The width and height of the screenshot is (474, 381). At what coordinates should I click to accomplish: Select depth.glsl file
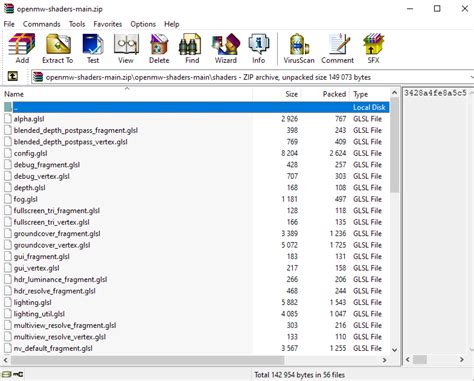pyautogui.click(x=197, y=188)
